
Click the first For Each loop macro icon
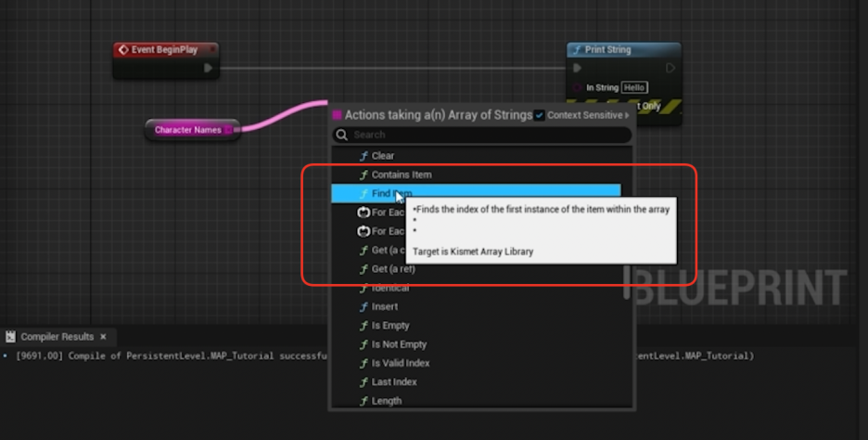tap(364, 213)
